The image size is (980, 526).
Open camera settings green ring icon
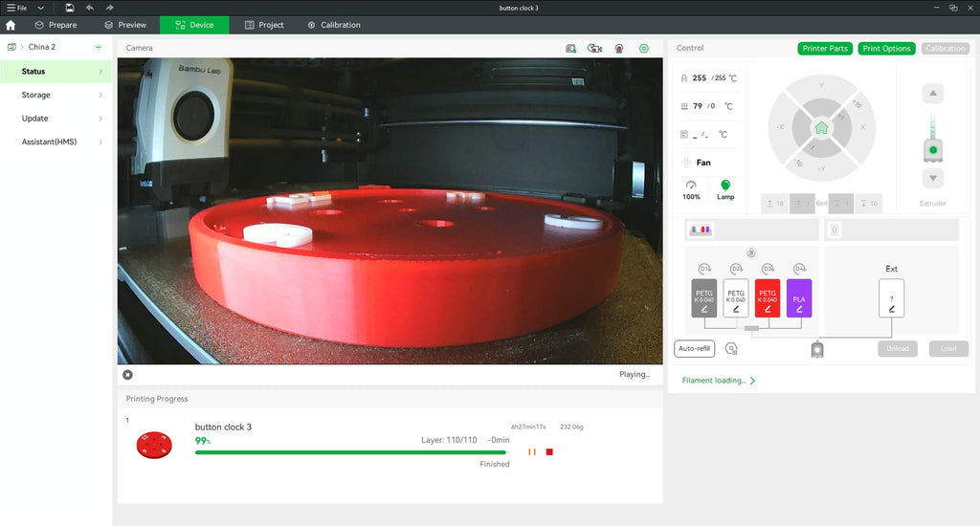[644, 48]
